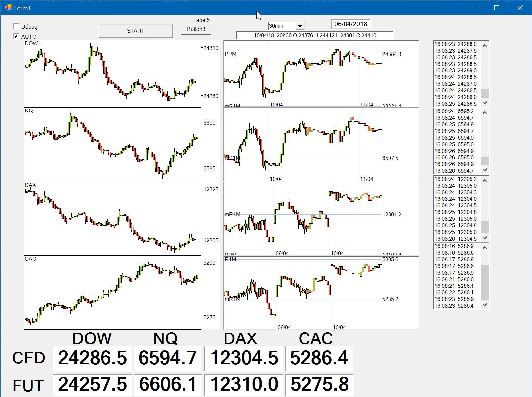Select tick row 16:08:23 24289.0
532x397 pixels.
click(457, 70)
